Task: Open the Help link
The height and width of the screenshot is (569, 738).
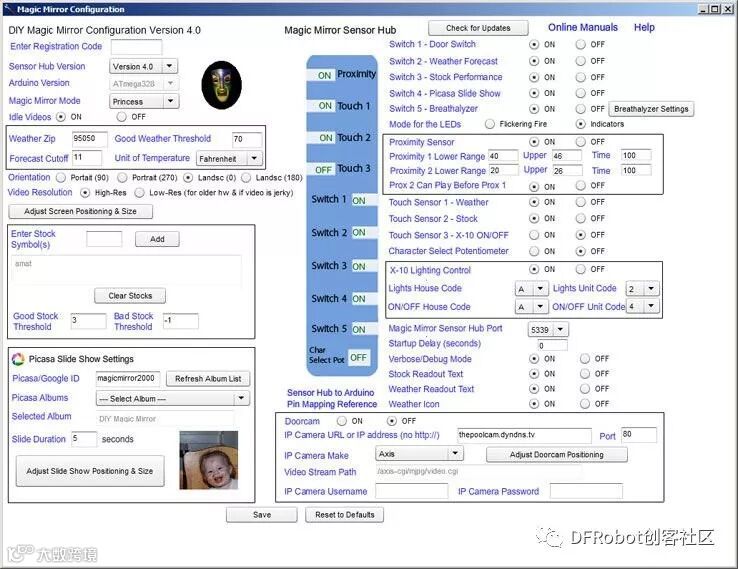Action: click(644, 27)
